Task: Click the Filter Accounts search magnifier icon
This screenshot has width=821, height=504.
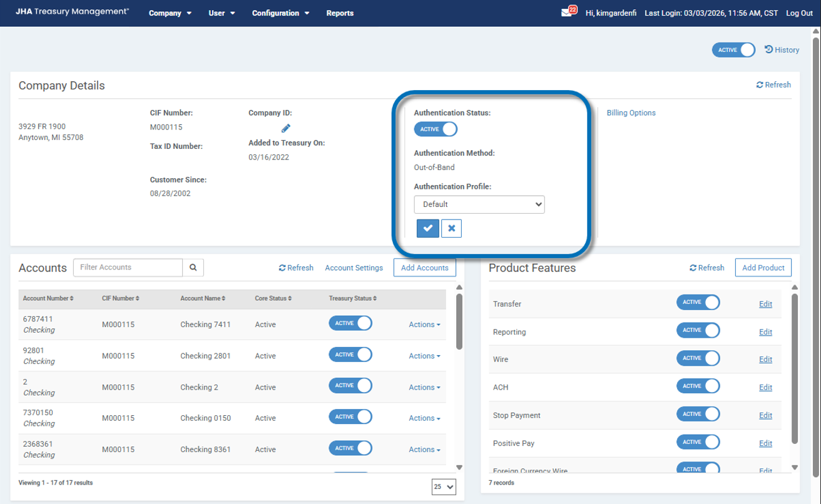Action: [x=193, y=268]
